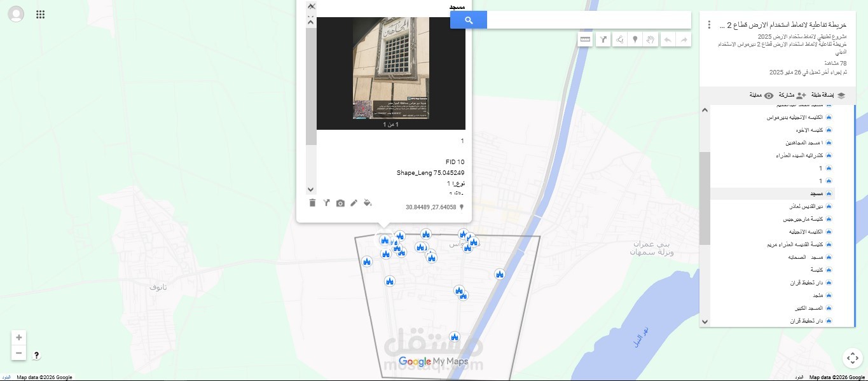
Task: Click the 78 مشاهدة views text
Action: (x=836, y=64)
